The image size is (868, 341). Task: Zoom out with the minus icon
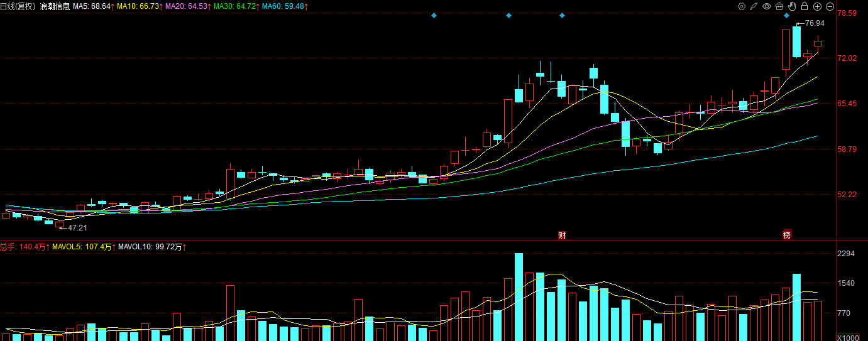[x=830, y=6]
